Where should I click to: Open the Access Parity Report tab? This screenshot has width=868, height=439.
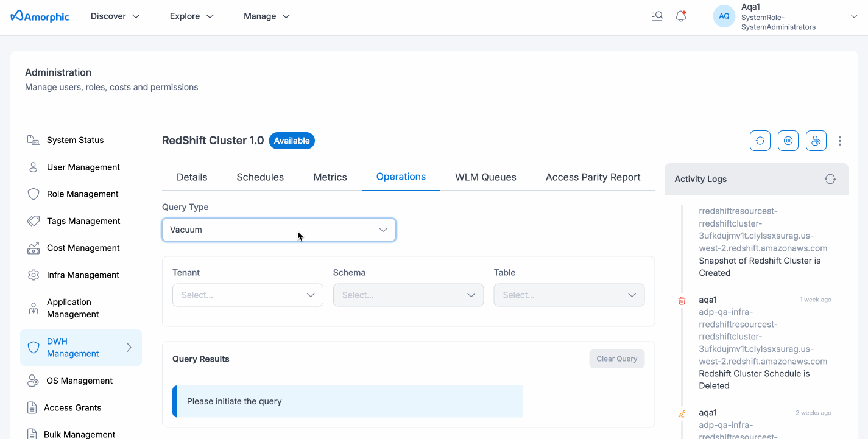593,177
